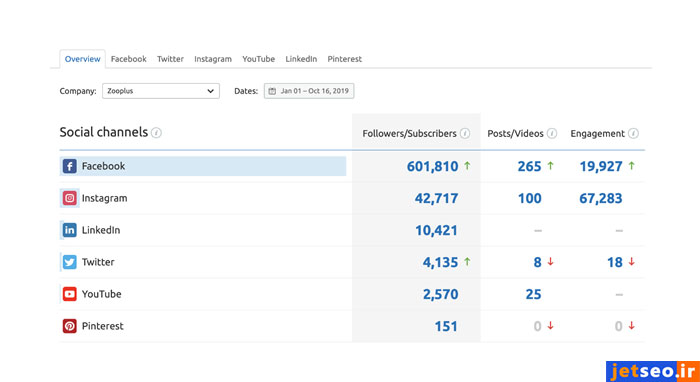This screenshot has height=382, width=700.
Task: Click green up arrow next to 265
Action: click(550, 166)
